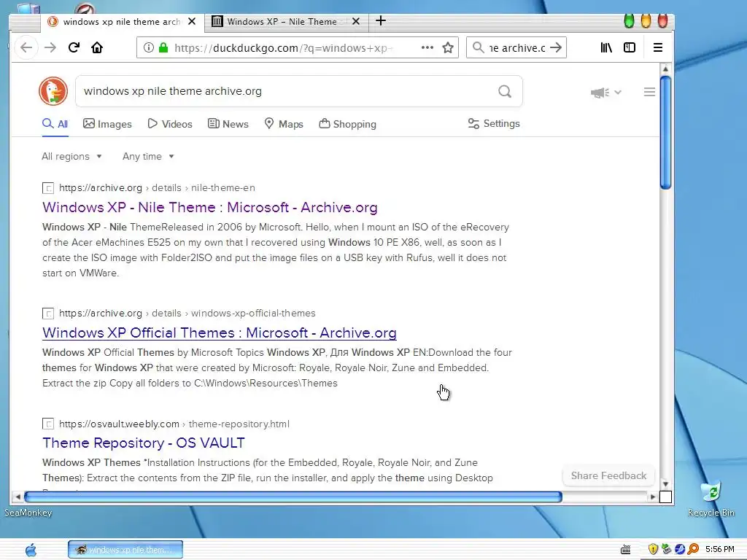Click the vertical scrollbar up arrow
This screenshot has height=560, width=747.
click(x=665, y=69)
